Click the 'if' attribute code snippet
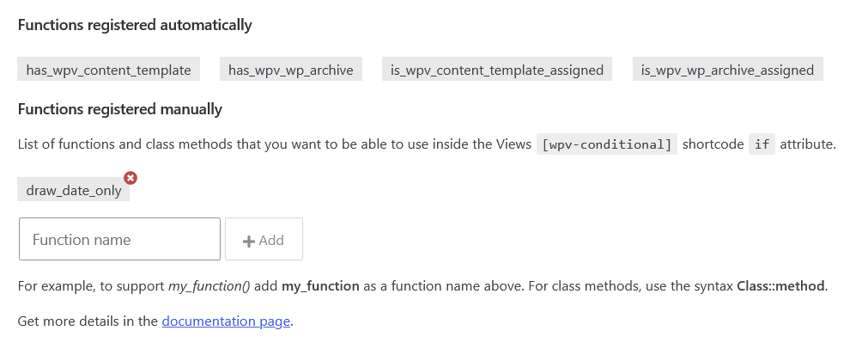The height and width of the screenshot is (355, 868). (762, 144)
